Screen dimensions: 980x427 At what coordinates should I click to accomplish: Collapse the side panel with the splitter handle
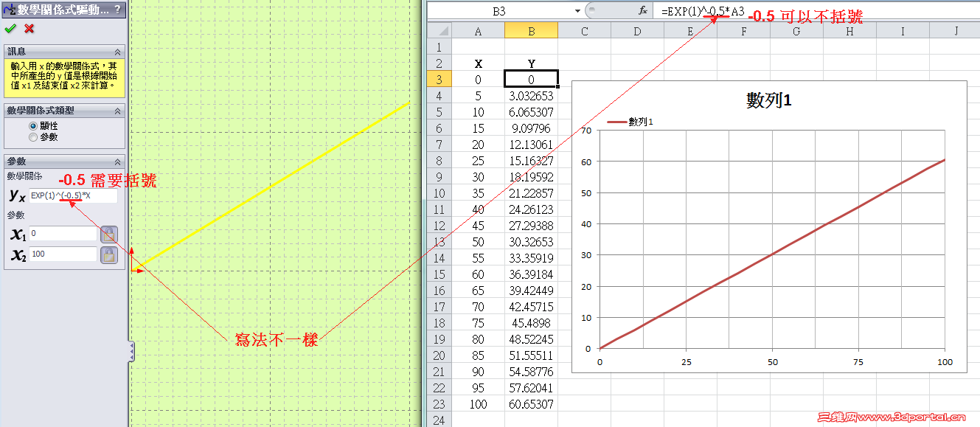[x=131, y=351]
